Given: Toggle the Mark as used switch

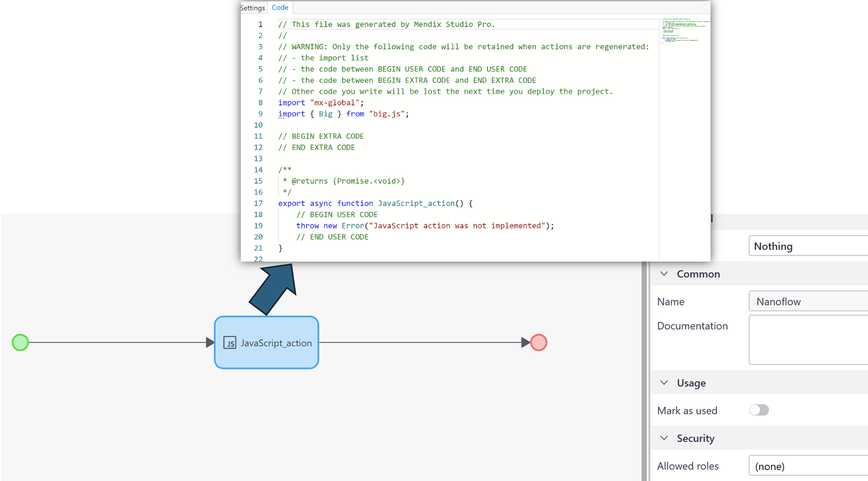Looking at the screenshot, I should (759, 410).
